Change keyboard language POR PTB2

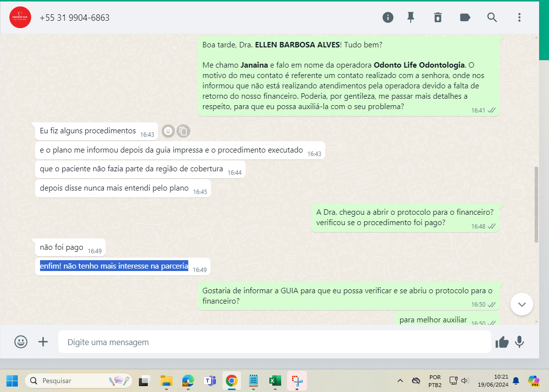[435, 381]
